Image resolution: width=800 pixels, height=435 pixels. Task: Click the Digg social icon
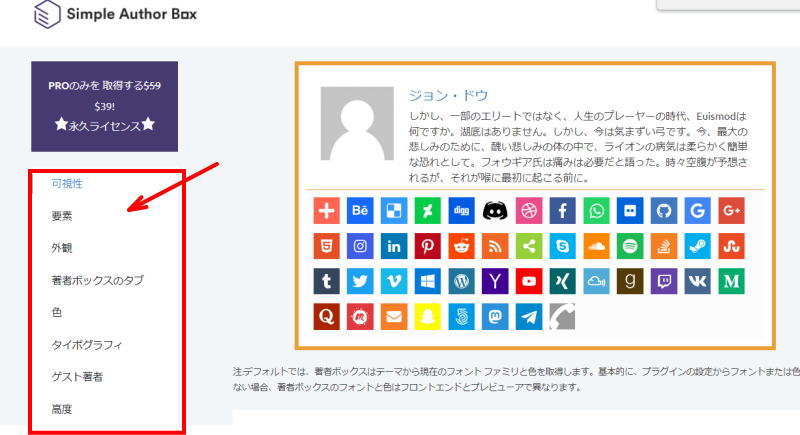tap(461, 211)
